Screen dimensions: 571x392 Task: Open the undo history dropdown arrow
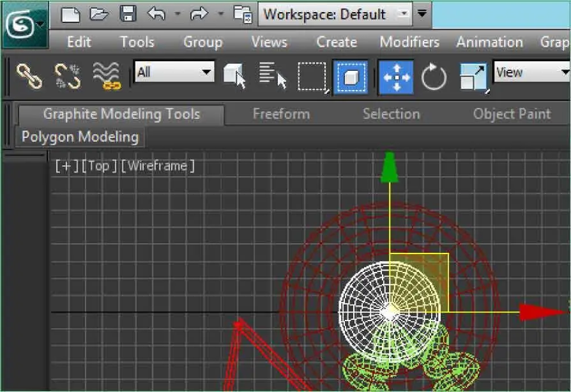(x=178, y=14)
